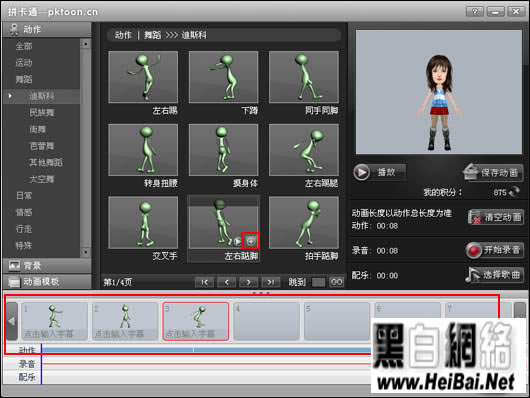Go to next page of actions
Viewport: 530px width, 398px height.
tap(248, 282)
